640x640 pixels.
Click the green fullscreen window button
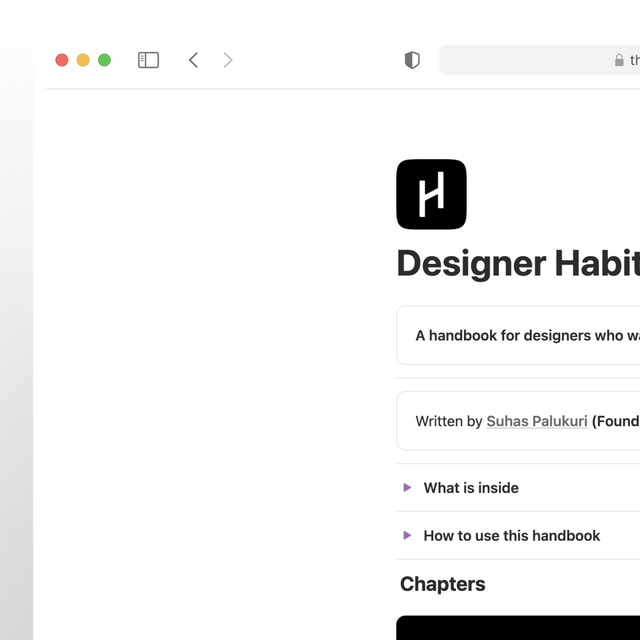tap(104, 60)
